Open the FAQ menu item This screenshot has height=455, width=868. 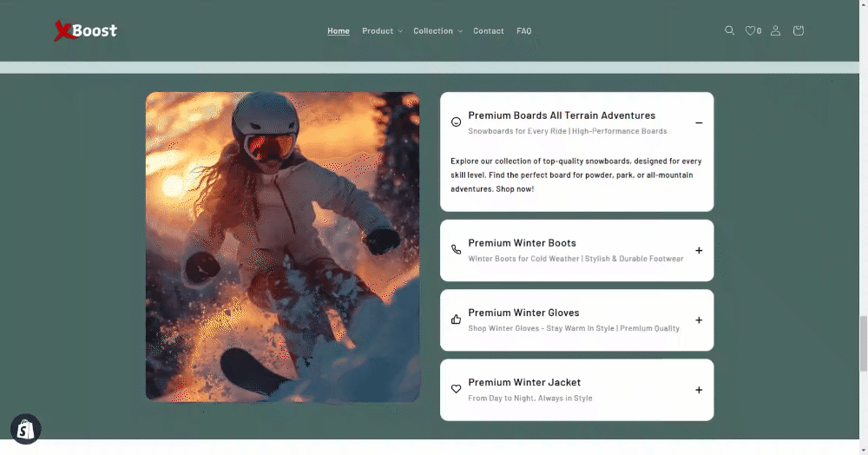point(523,31)
